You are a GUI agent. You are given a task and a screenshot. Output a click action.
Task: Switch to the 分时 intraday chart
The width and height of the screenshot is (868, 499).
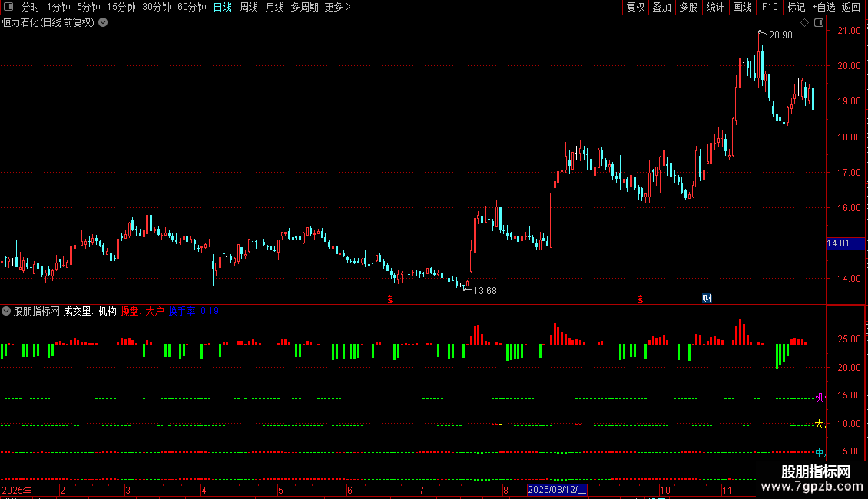point(31,7)
